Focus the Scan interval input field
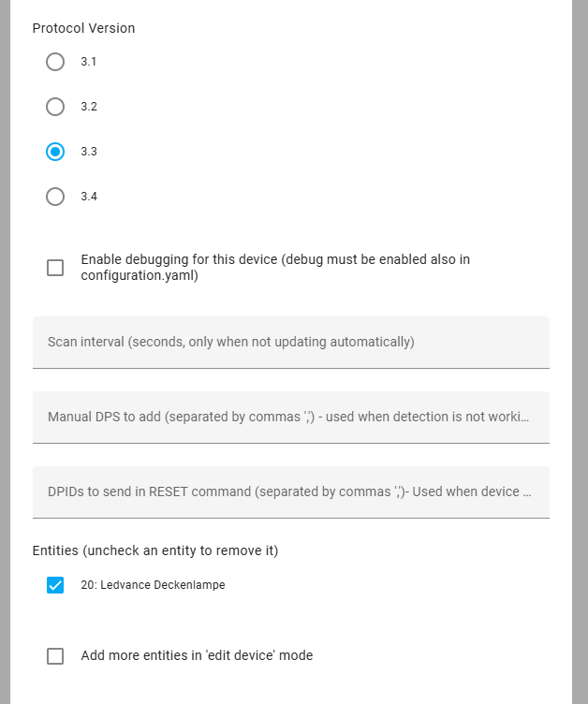588x704 pixels. pos(290,343)
